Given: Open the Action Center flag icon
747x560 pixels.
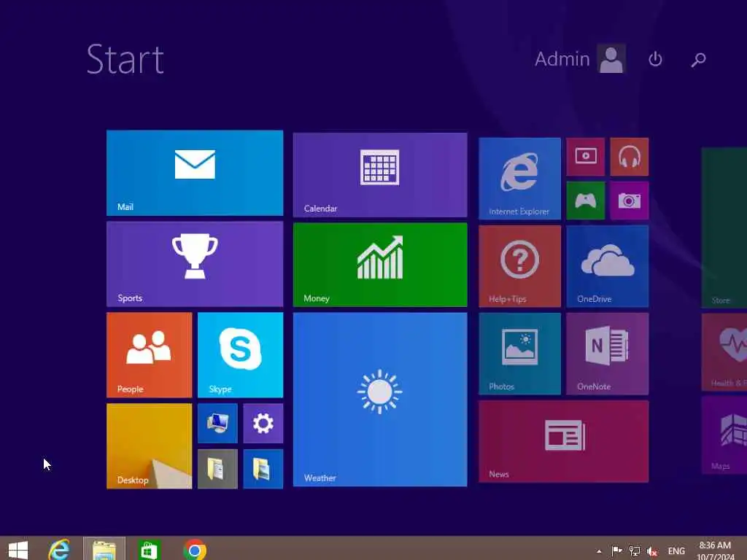Looking at the screenshot, I should [616, 551].
